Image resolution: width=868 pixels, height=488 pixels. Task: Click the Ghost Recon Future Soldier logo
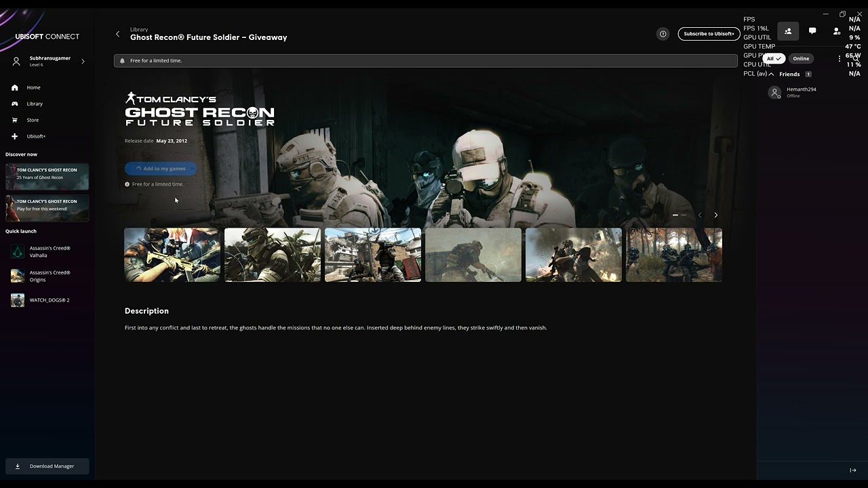[x=199, y=109]
